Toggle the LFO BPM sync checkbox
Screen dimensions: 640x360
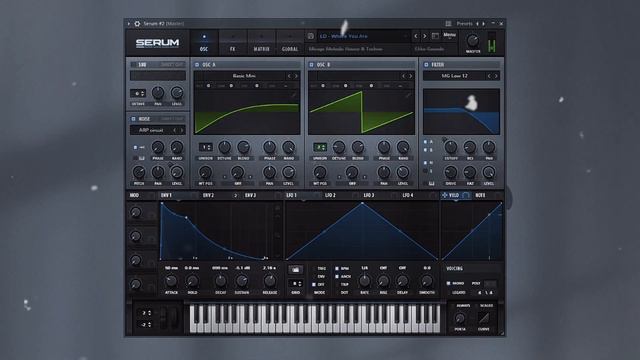point(337,269)
